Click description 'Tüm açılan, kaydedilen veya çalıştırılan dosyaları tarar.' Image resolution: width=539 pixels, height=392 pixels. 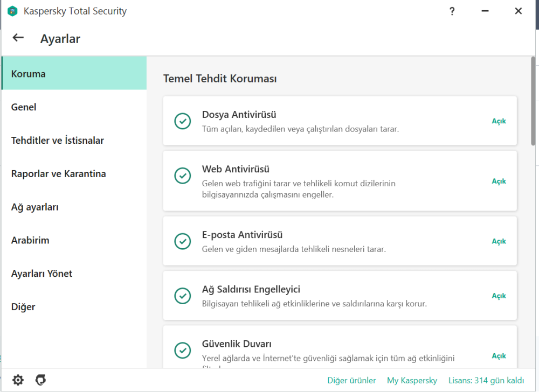click(300, 129)
